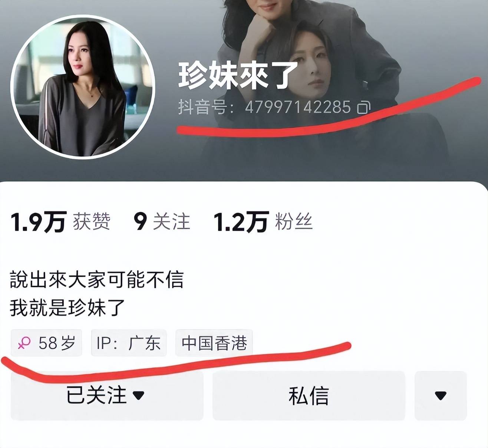Tap the pink female gender symbol
Screen dimensions: 488x448
tap(24, 343)
